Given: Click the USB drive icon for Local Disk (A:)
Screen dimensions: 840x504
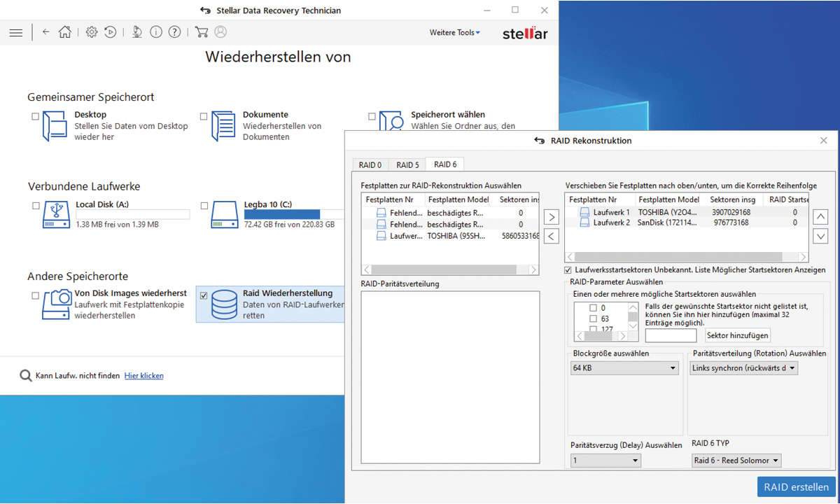Looking at the screenshot, I should pos(55,216).
